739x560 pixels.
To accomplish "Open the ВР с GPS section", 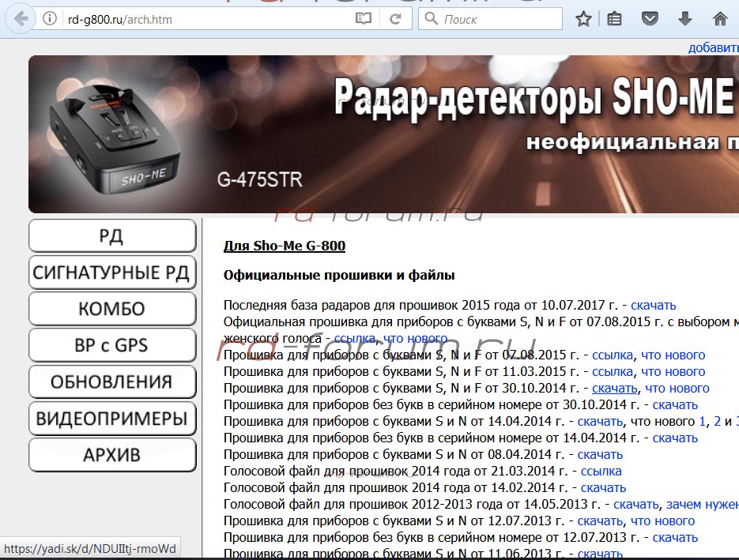I will tap(112, 345).
